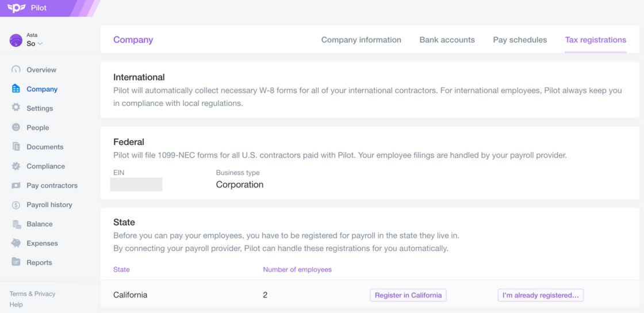This screenshot has height=313, width=644.
Task: Open the Documents page
Action: click(x=45, y=147)
